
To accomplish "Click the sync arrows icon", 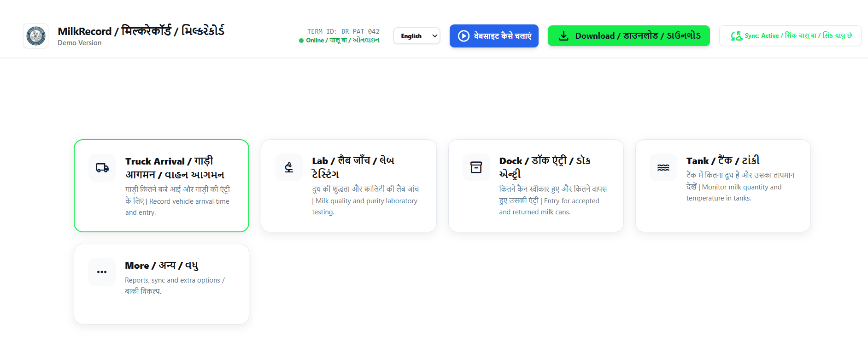I will click(736, 36).
